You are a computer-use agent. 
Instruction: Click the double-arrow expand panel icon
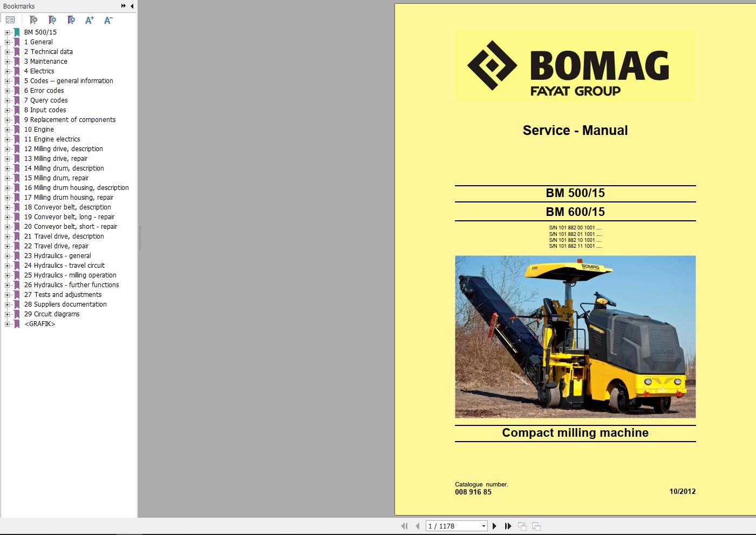pos(123,6)
